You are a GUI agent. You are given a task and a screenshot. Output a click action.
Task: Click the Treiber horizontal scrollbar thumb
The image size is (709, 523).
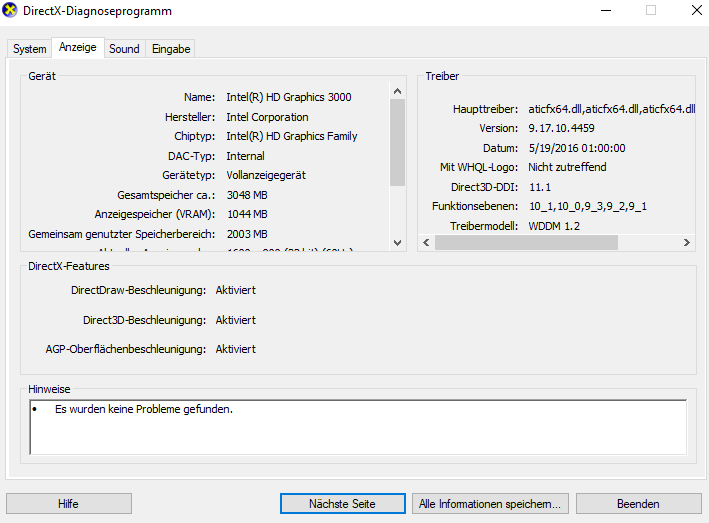[x=526, y=242]
